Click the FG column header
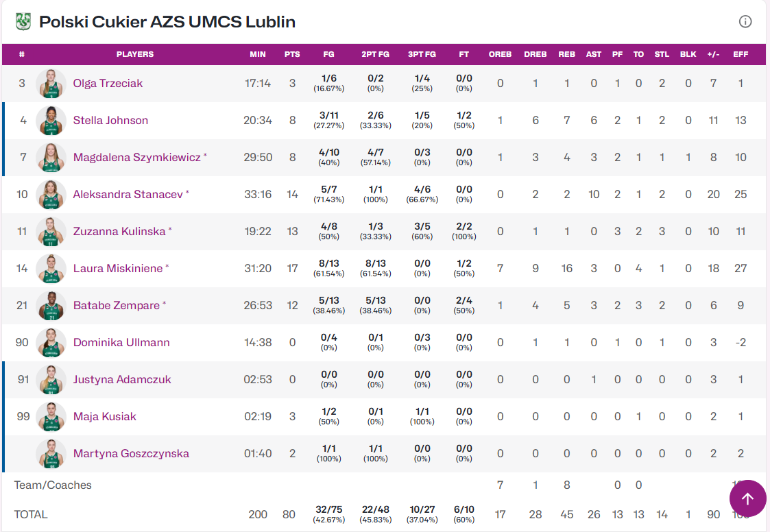The width and height of the screenshot is (770, 532). (x=328, y=54)
